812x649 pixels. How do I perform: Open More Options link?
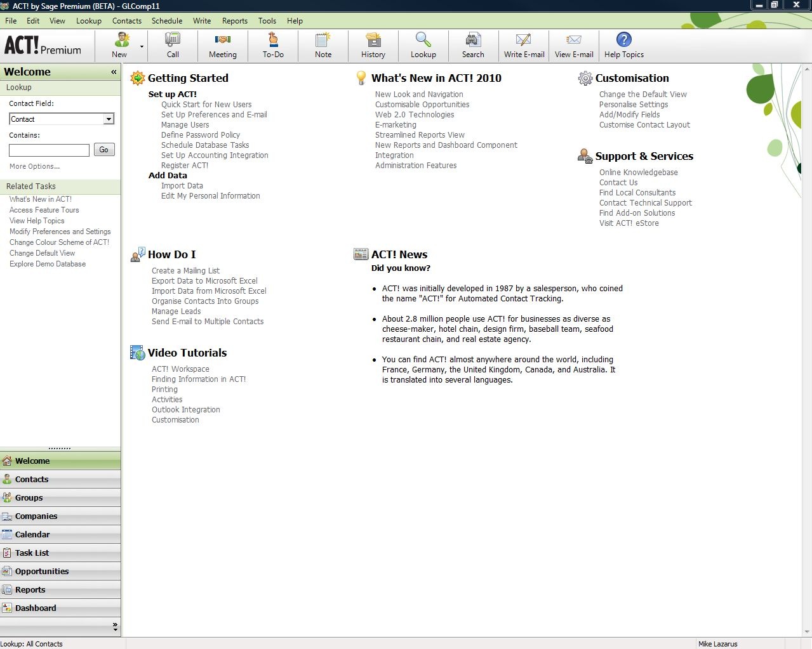[35, 166]
